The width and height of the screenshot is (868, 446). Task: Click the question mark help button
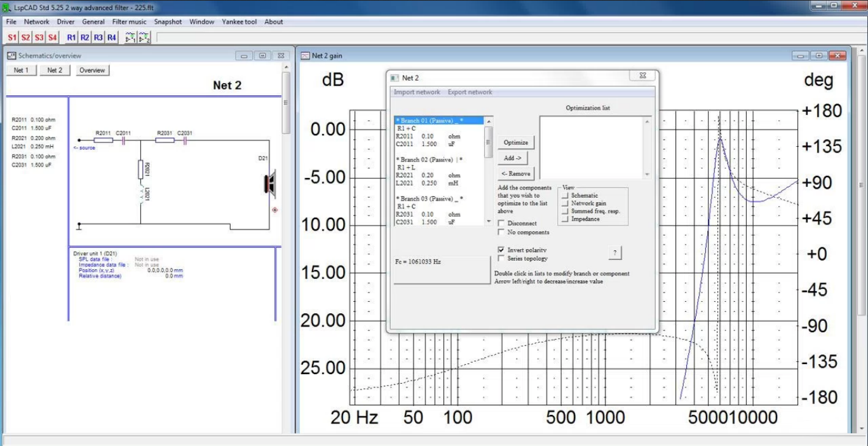[x=614, y=253]
